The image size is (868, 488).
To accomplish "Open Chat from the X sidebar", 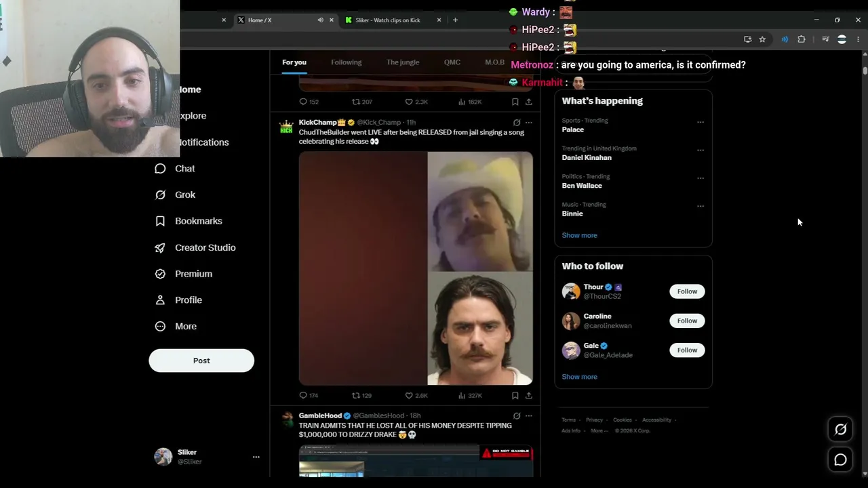I will tap(174, 169).
